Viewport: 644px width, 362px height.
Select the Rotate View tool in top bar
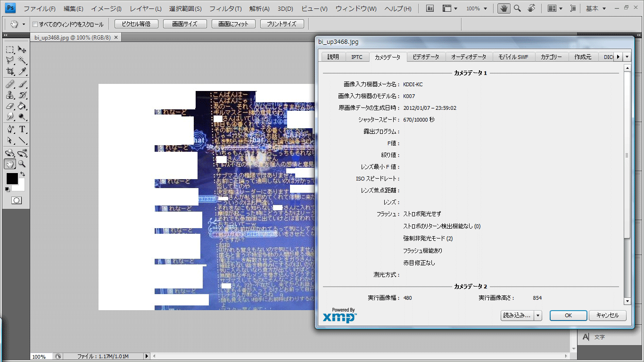[x=531, y=8]
